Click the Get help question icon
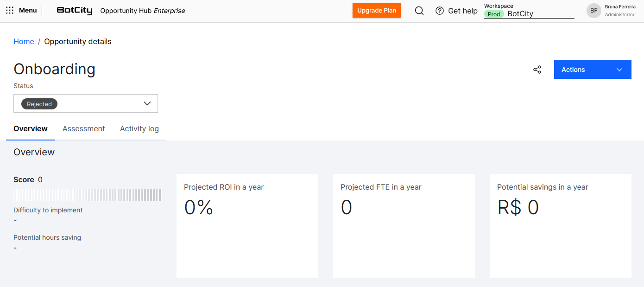644x287 pixels. tap(440, 11)
